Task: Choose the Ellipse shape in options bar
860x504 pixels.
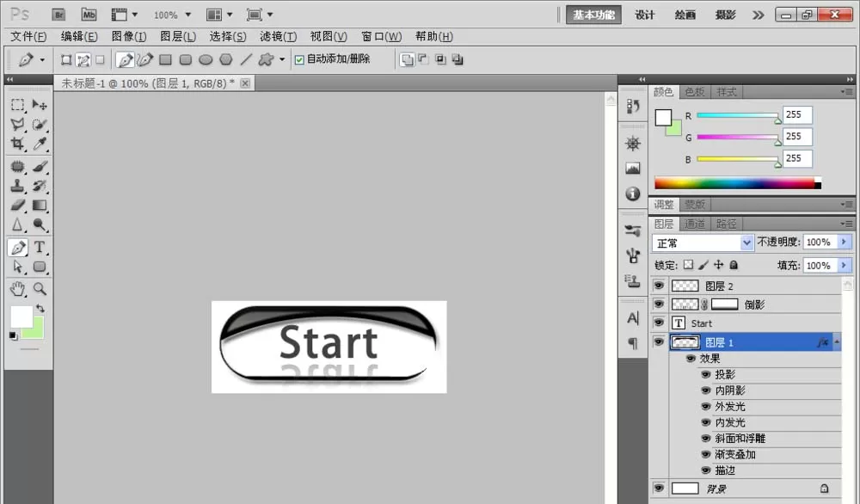Action: pyautogui.click(x=206, y=59)
